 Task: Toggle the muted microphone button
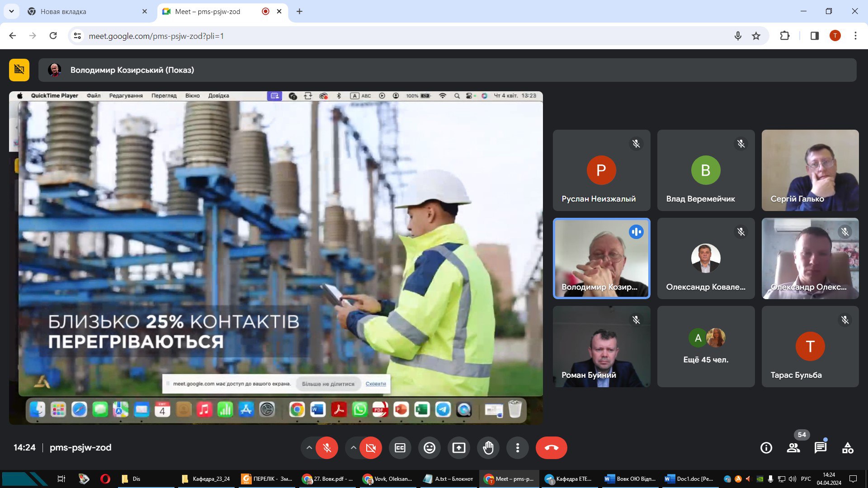327,448
